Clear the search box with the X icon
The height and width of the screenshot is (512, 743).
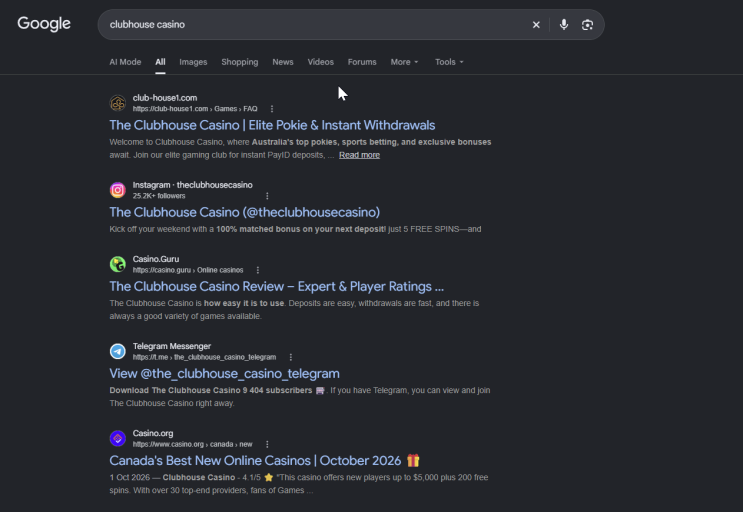coord(536,25)
